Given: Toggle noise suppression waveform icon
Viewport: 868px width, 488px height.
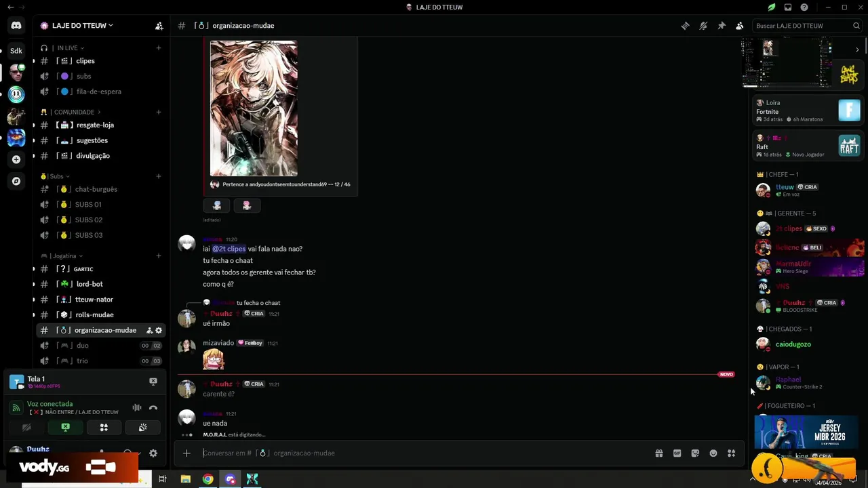Looking at the screenshot, I should pos(137,407).
